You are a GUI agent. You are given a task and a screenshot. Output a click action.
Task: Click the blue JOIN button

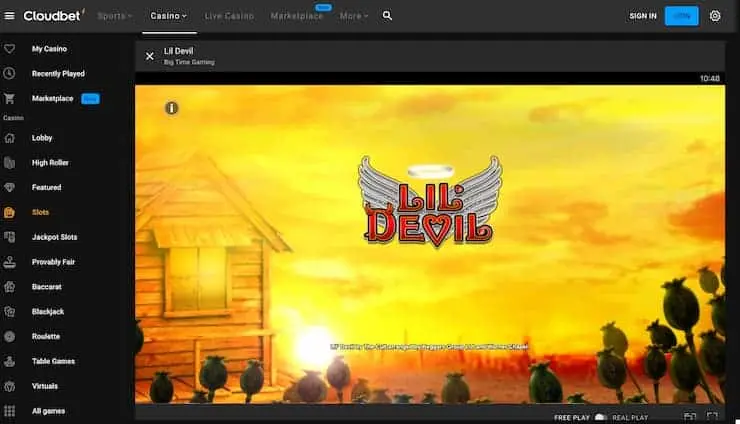tap(681, 16)
